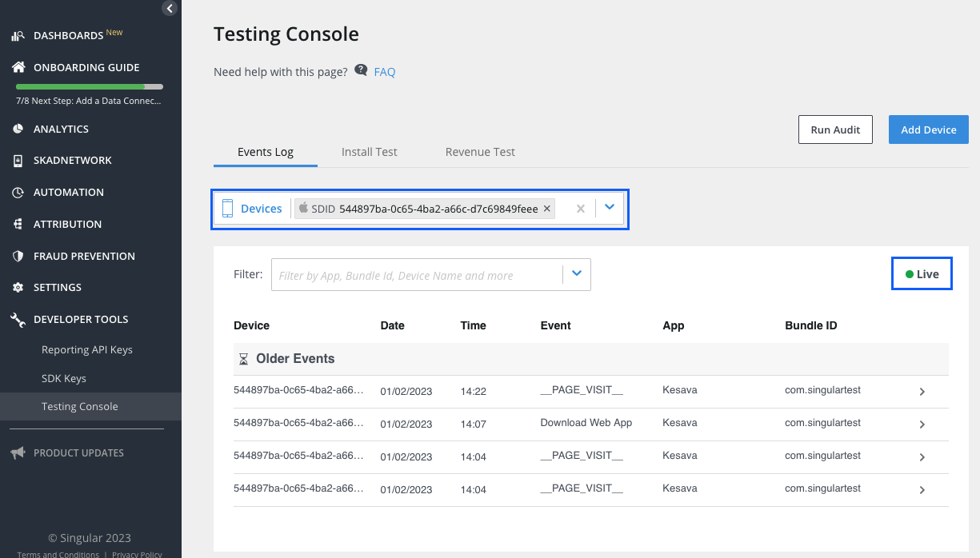Screen dimensions: 980x558
Task: Click the Onboarding Guide home icon
Action: pos(18,68)
